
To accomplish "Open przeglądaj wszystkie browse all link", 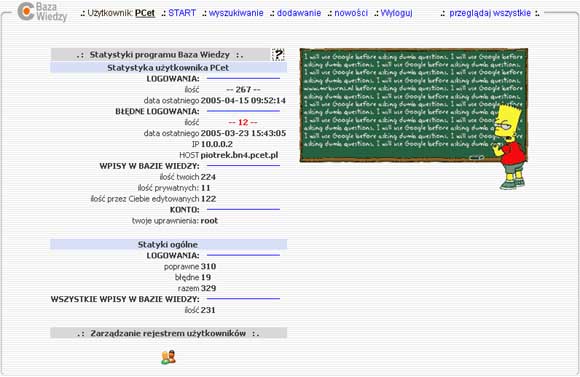I will click(x=490, y=13).
